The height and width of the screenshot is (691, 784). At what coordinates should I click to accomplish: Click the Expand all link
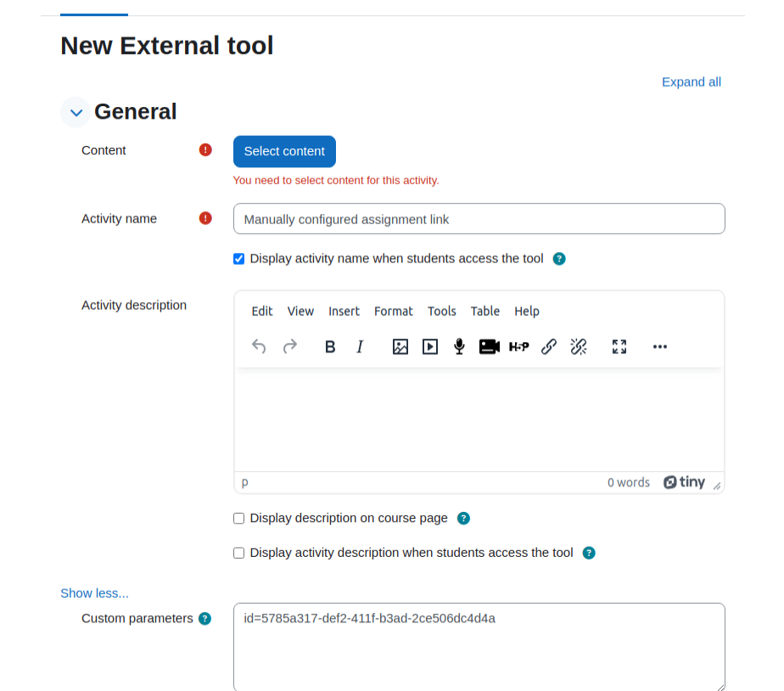pyautogui.click(x=691, y=82)
